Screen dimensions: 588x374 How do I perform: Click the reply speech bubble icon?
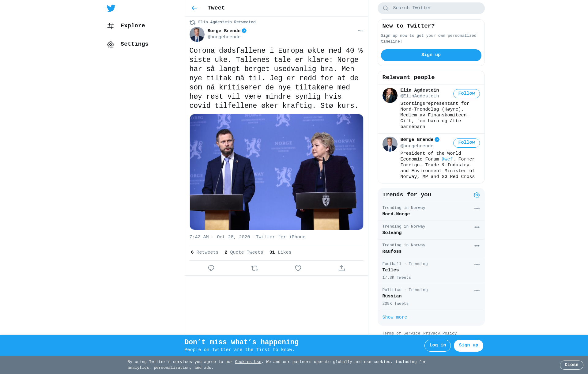click(x=211, y=268)
